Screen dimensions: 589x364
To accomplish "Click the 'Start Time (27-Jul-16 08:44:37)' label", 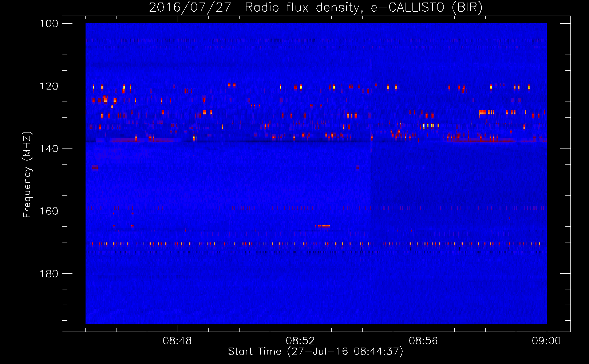I will tap(316, 352).
